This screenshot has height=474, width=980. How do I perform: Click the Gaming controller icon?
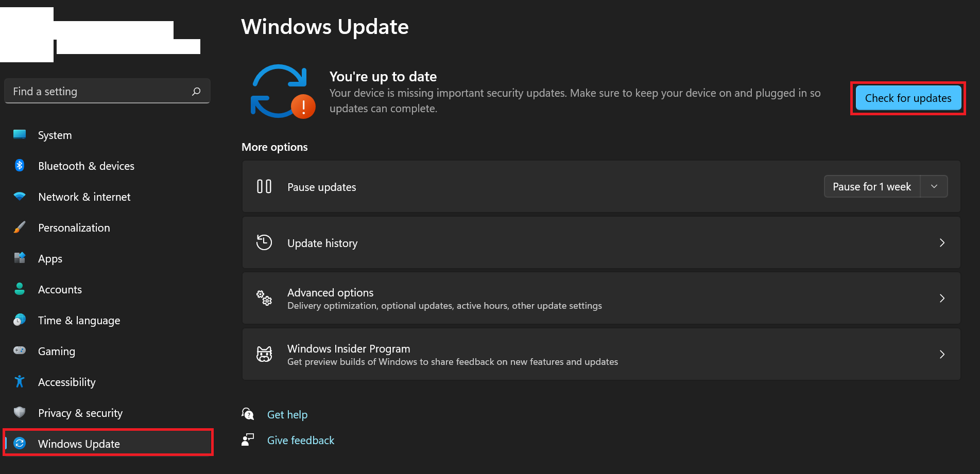[20, 350]
